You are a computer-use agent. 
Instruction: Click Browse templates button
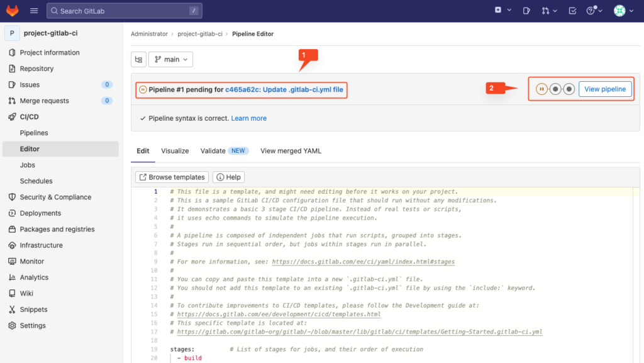(172, 177)
